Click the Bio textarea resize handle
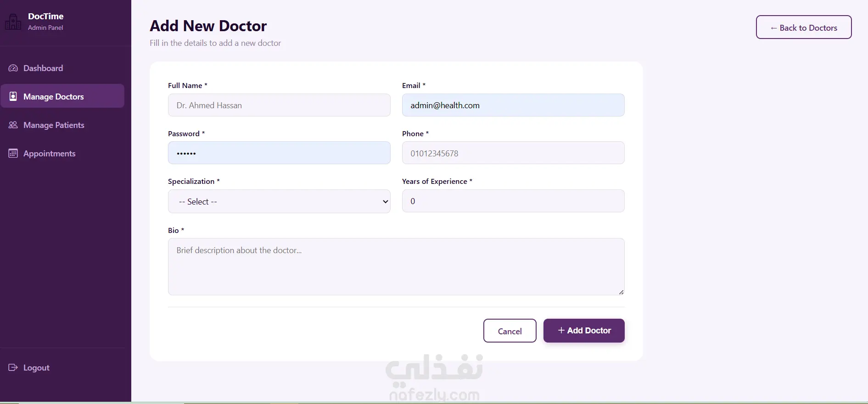The image size is (868, 404). click(621, 292)
